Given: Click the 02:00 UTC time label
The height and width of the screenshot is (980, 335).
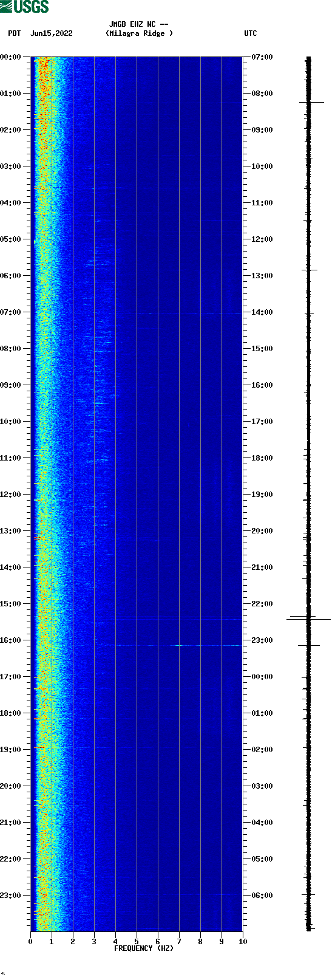Looking at the screenshot, I should tap(262, 750).
